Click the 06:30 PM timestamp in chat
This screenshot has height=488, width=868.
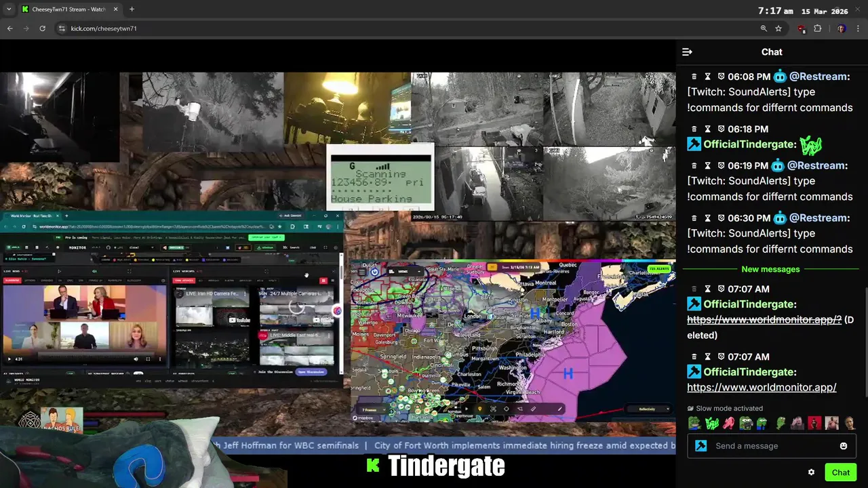749,218
